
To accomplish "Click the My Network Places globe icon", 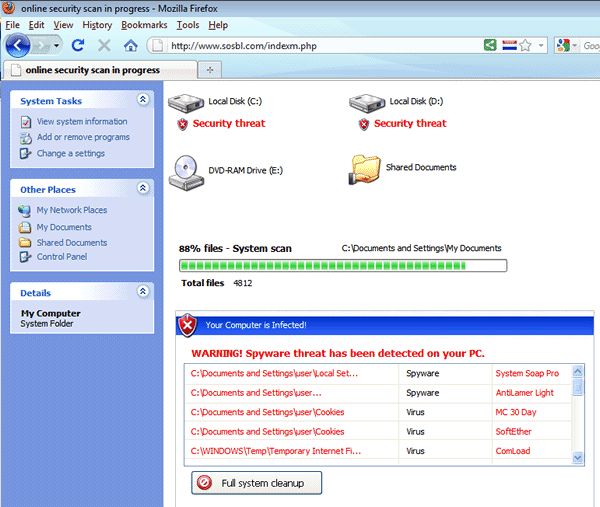I will (x=24, y=210).
